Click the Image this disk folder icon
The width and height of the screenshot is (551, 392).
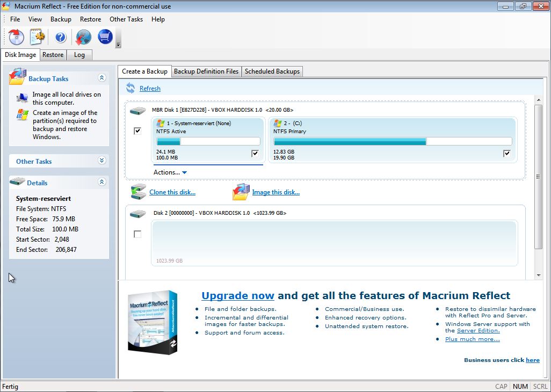pyautogui.click(x=241, y=192)
